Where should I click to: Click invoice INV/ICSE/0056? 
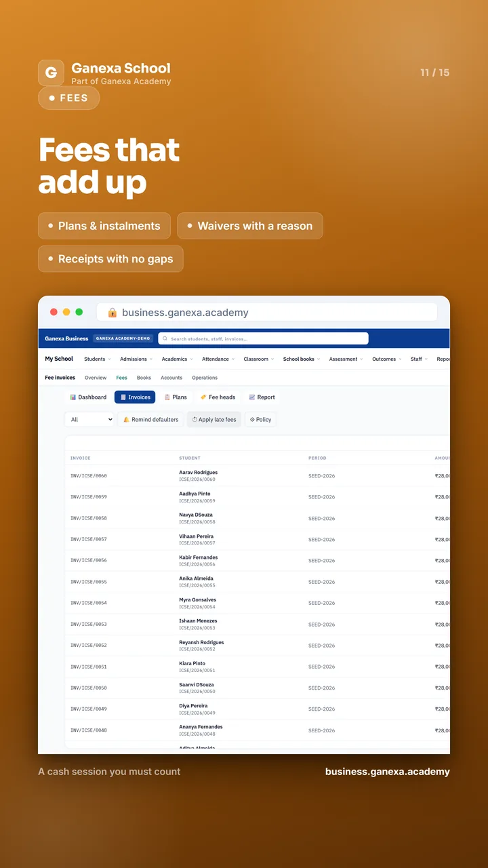point(89,561)
